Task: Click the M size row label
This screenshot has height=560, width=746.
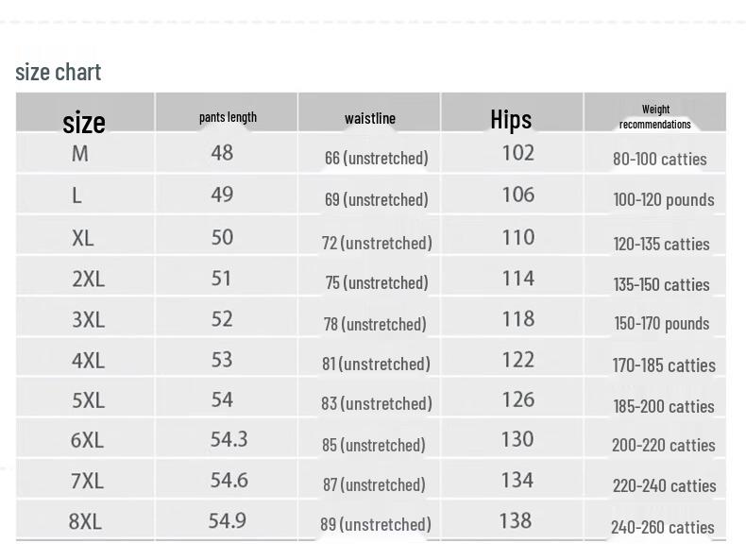Action: coord(80,154)
